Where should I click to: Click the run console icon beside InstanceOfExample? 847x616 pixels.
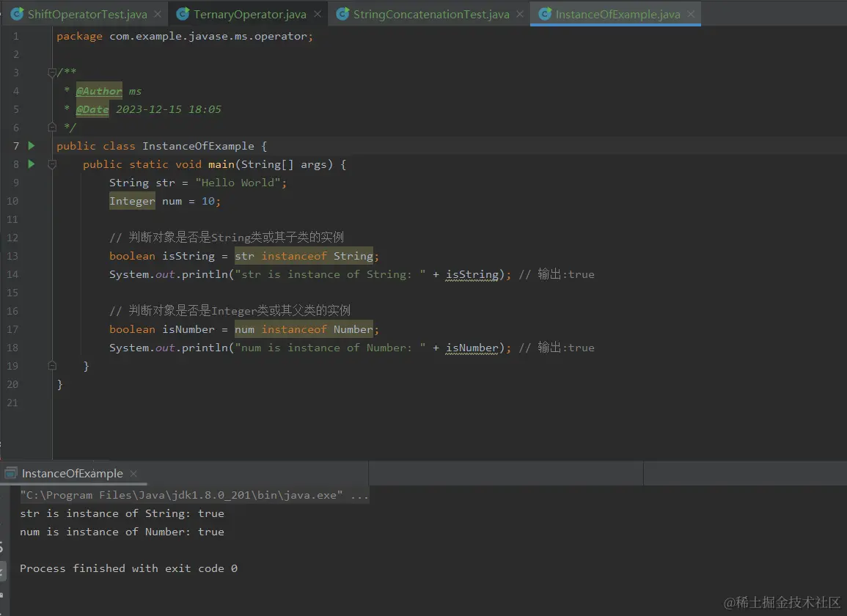click(x=11, y=473)
